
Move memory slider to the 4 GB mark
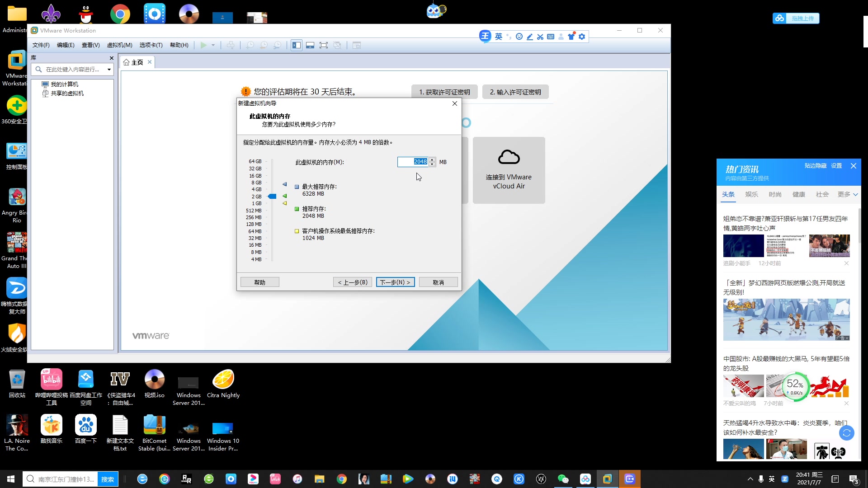click(x=272, y=189)
